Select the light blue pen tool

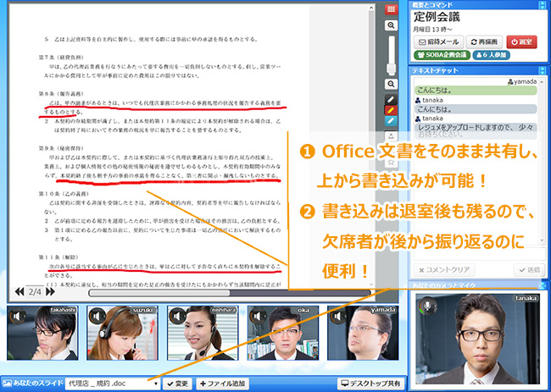pyautogui.click(x=391, y=121)
